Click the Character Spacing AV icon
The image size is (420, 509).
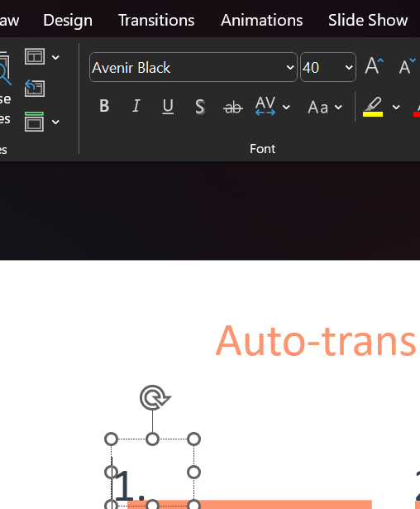(265, 106)
